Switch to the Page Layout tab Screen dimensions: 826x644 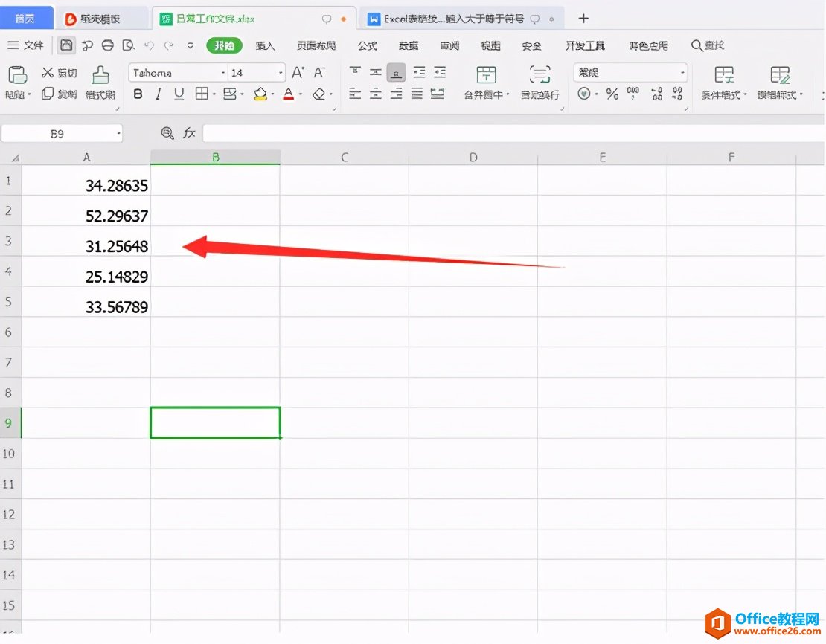316,46
